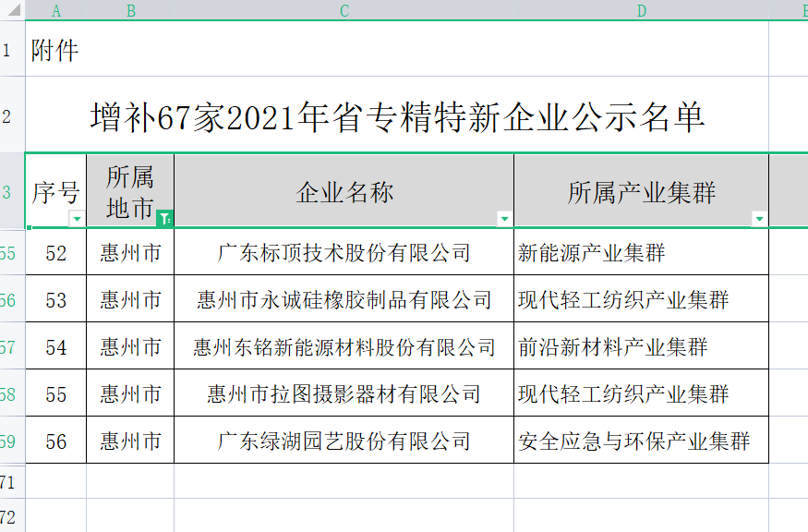Click the 所属产业集群 header cell
The height and width of the screenshot is (532, 808).
pos(641,191)
